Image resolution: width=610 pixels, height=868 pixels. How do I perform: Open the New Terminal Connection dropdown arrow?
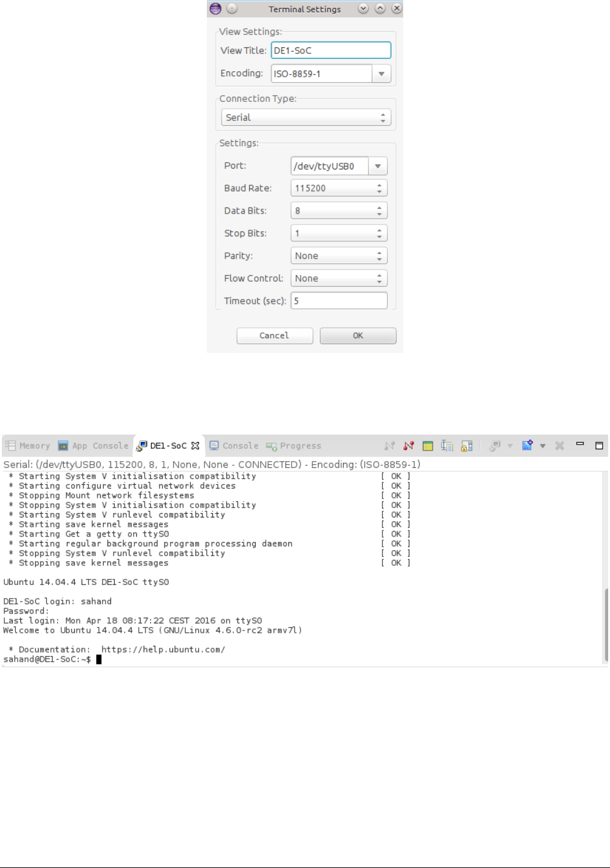point(542,446)
